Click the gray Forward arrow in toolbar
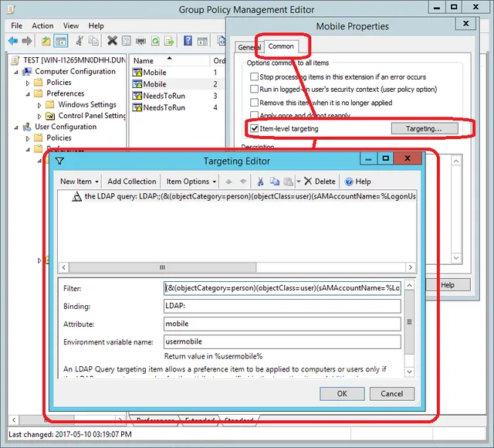 [x=27, y=41]
